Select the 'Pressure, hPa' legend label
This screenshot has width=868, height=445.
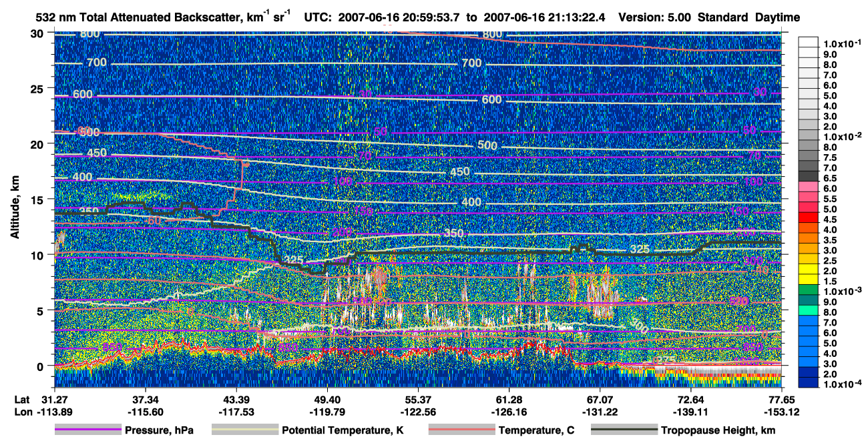pyautogui.click(x=159, y=430)
